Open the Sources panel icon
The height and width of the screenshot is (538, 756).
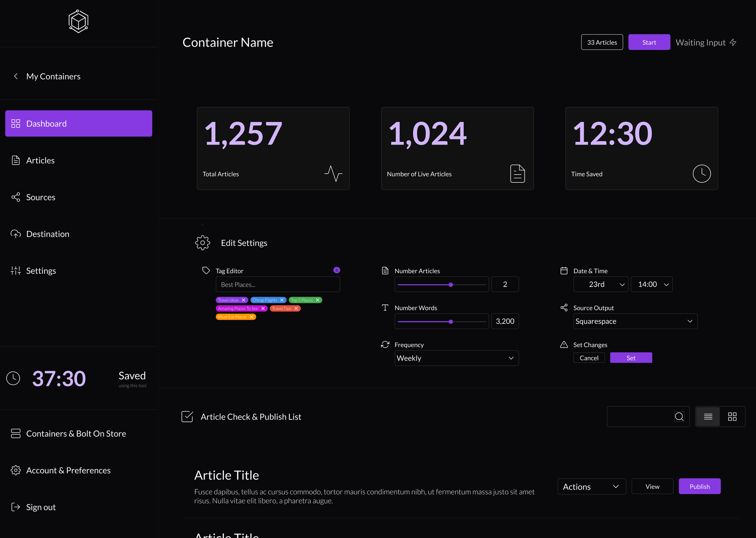[15, 197]
